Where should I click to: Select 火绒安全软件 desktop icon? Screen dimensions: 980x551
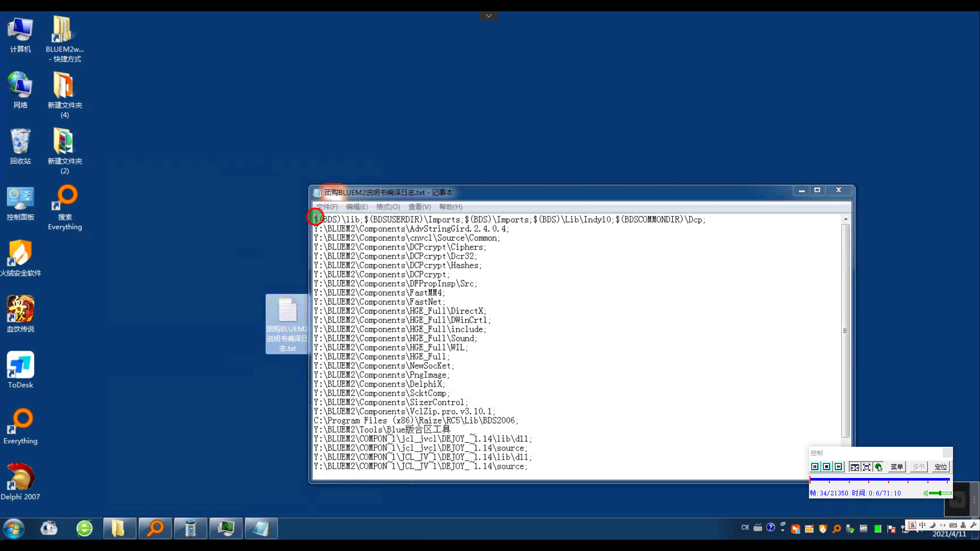[x=20, y=259]
